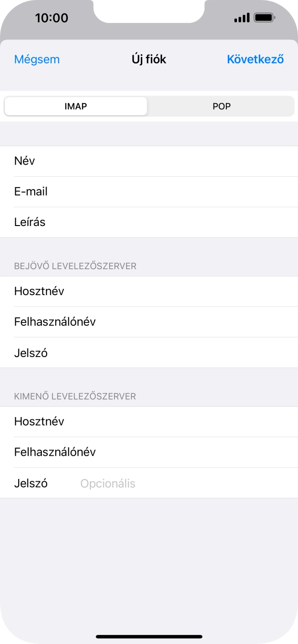Switch to the POP tab
Image resolution: width=298 pixels, height=644 pixels.
click(221, 106)
